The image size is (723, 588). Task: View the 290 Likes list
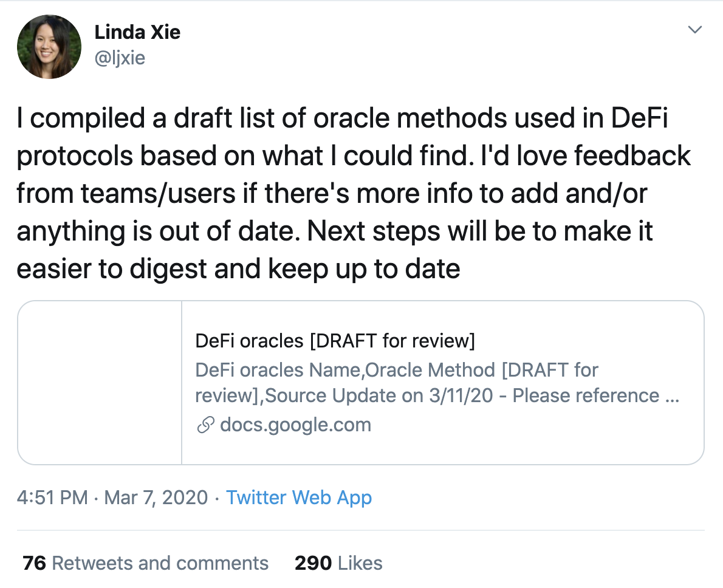click(338, 562)
